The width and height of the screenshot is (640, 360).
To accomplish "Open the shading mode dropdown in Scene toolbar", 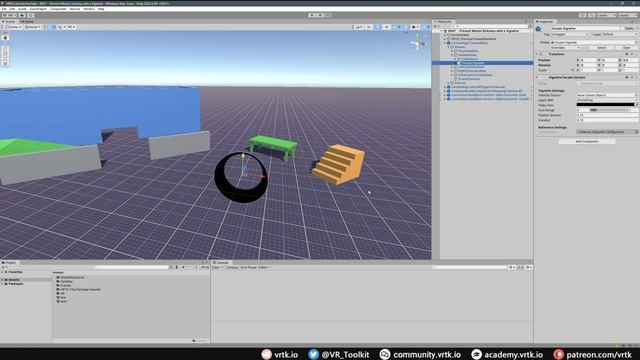I will [x=358, y=27].
